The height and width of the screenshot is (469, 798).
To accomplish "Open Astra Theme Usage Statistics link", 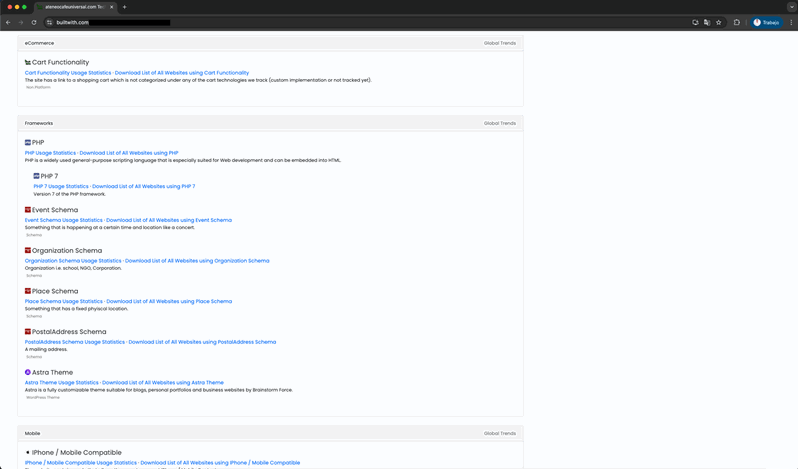I will click(x=62, y=383).
